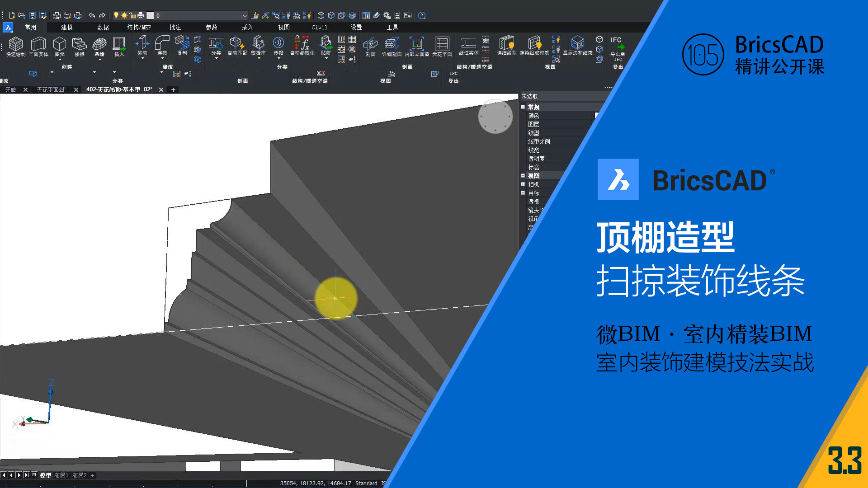Open the layer name dropdown list

[245, 15]
